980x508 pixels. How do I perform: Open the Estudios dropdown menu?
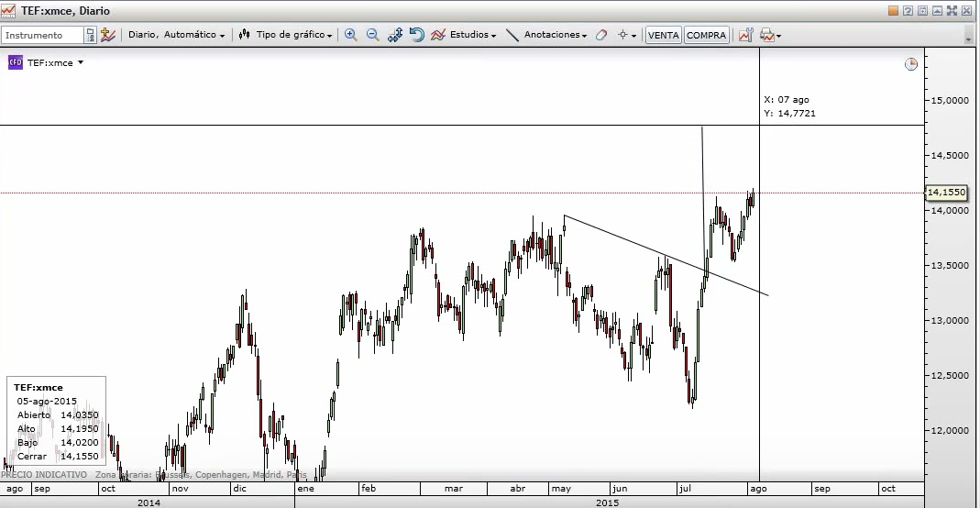point(473,35)
